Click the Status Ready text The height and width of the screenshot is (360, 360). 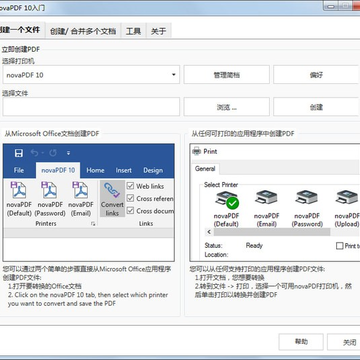pyautogui.click(x=254, y=246)
